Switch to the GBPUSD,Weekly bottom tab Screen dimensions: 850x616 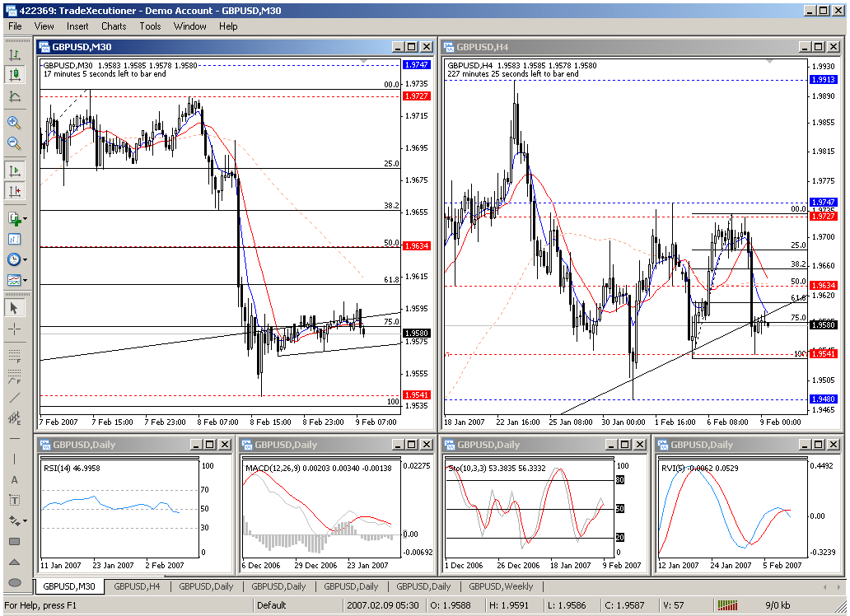click(501, 586)
